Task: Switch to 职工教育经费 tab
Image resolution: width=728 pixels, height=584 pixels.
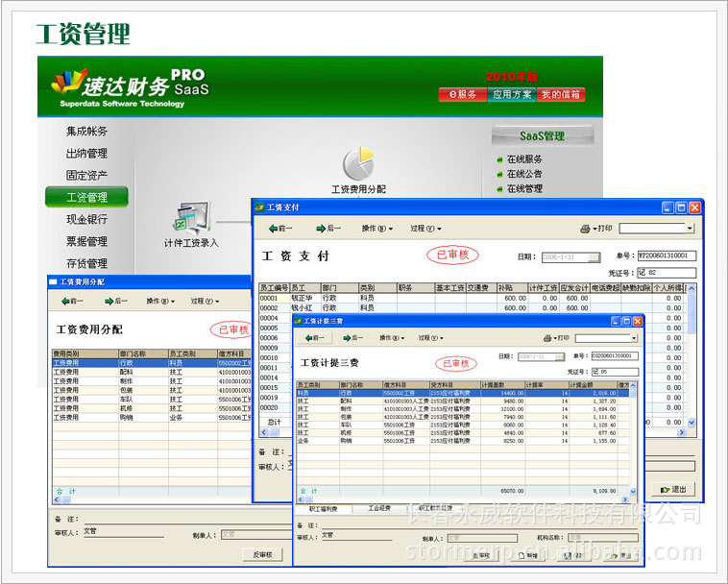Action: [435, 508]
